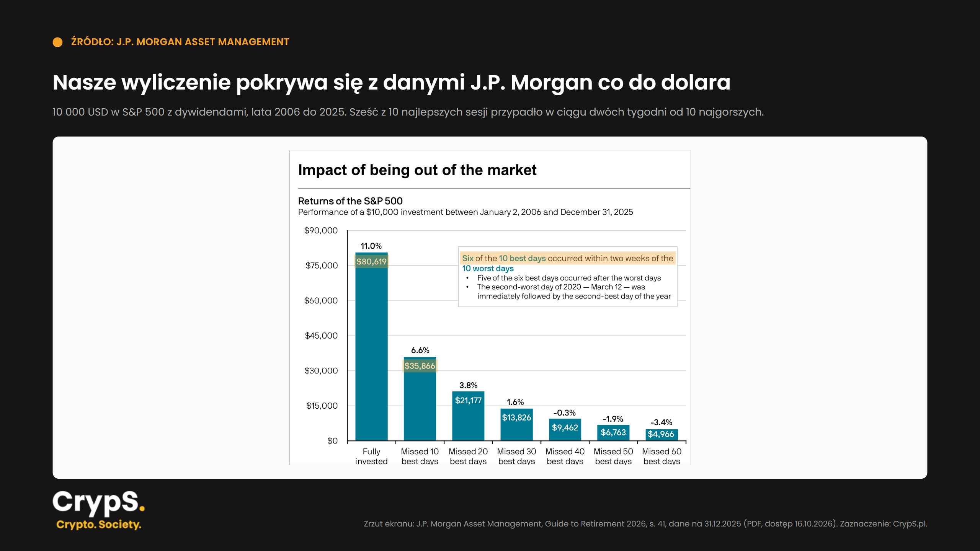
Task: Click the -1.9% return label
Action: [x=613, y=419]
